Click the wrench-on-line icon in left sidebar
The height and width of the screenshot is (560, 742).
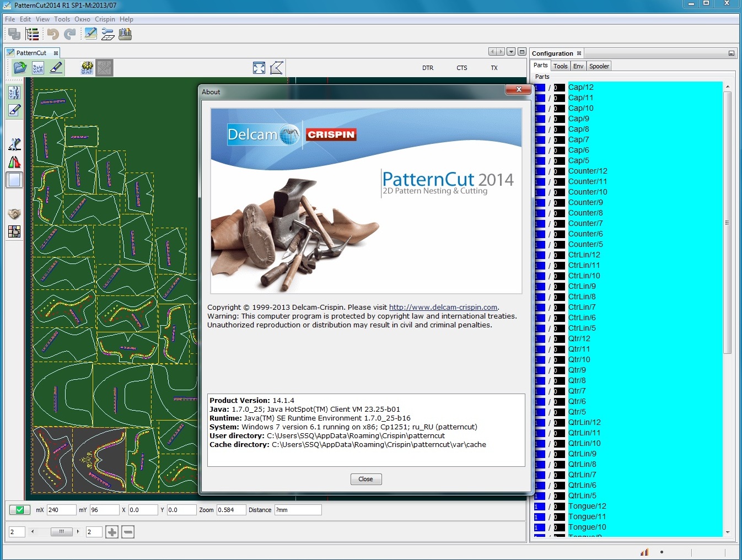14,144
